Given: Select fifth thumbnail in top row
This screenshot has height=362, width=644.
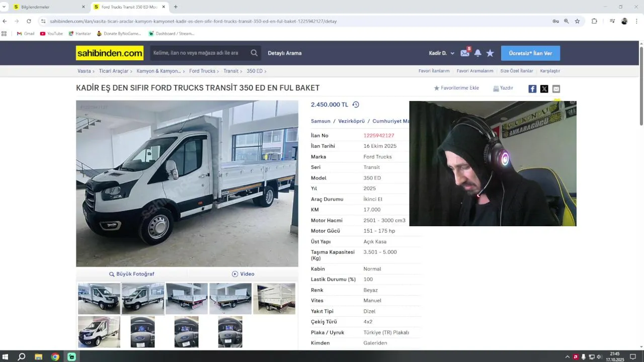Looking at the screenshot, I should tap(274, 299).
